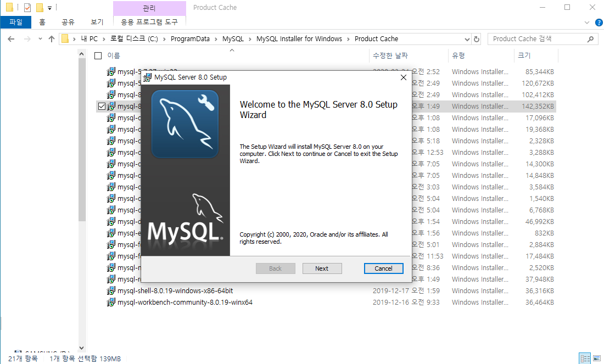Sort by 크기 column header
604x364 pixels.
[x=524, y=56]
